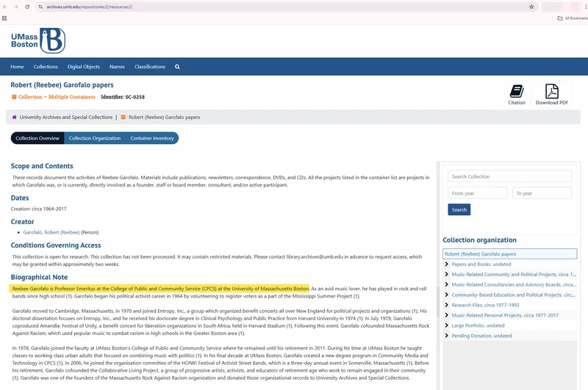The width and height of the screenshot is (588, 390).
Task: Open creator link Garofalo, Robert (Reebee)
Action: pyautogui.click(x=51, y=232)
